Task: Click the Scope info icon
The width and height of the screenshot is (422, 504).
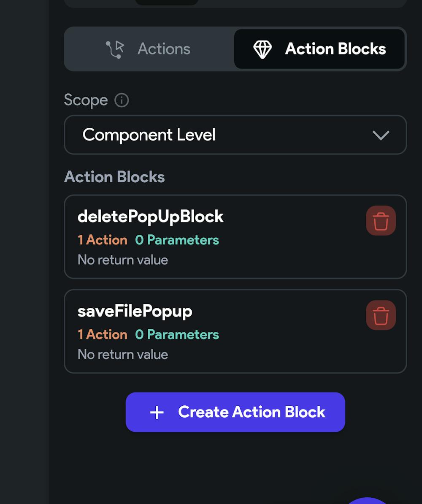Action: (122, 100)
